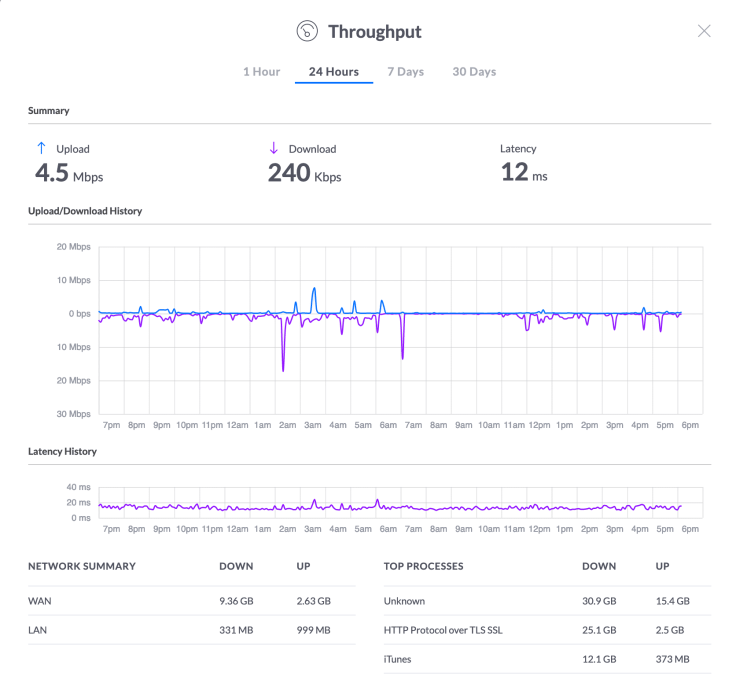Open the 7 Days tab
This screenshot has width=736, height=682.
(x=406, y=72)
